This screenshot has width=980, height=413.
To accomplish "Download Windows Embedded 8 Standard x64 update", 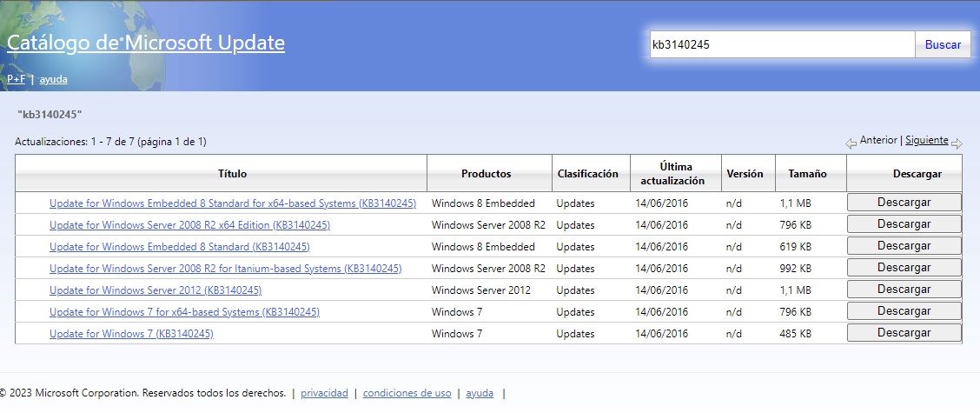I will [x=904, y=202].
